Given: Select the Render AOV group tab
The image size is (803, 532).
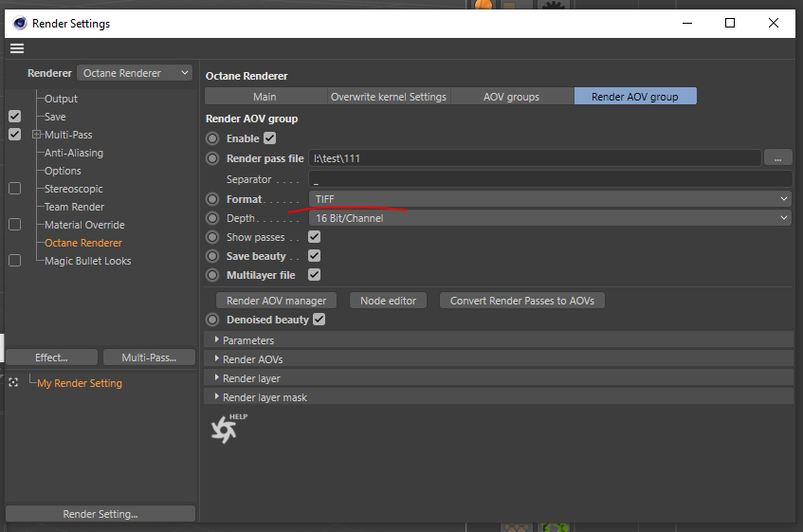Looking at the screenshot, I should 635,97.
